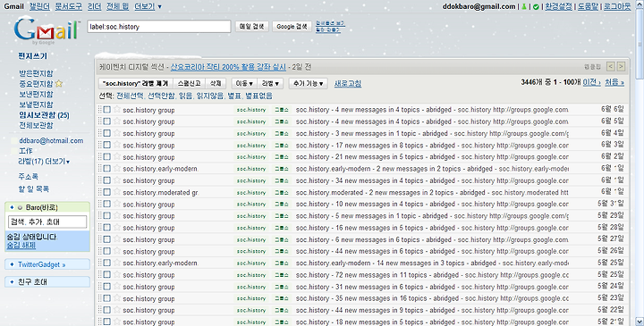Image resolution: width=644 pixels, height=326 pixels.
Task: Open the 라벨 dropdown button
Action: [270, 83]
